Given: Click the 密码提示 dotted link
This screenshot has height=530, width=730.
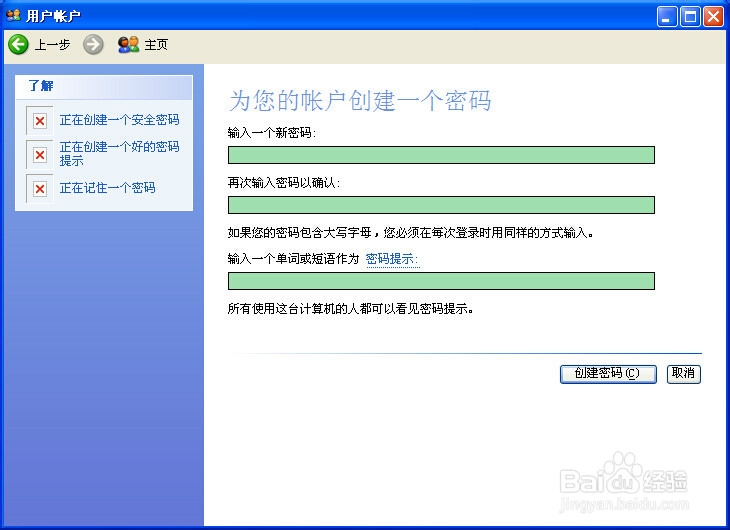Looking at the screenshot, I should point(392,258).
